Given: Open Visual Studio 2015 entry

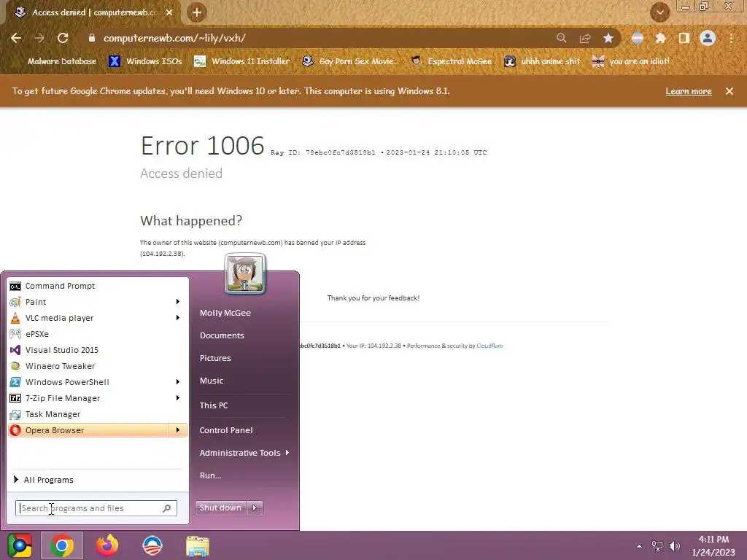Looking at the screenshot, I should tap(98, 350).
